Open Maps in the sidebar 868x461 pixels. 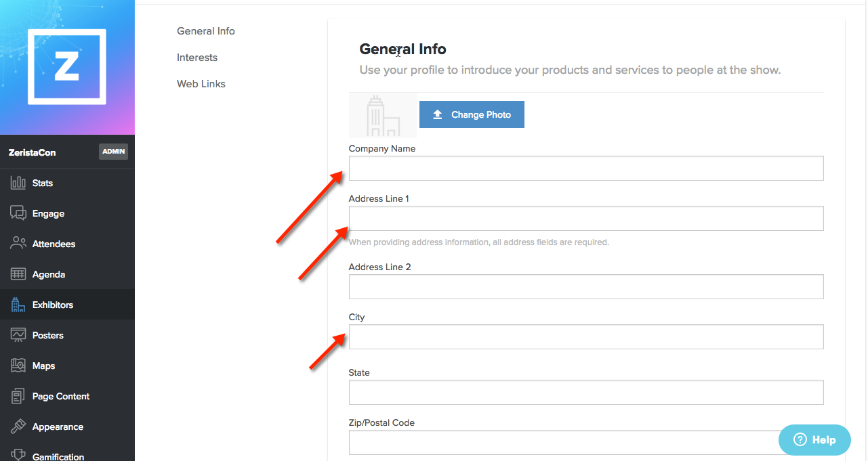pos(67,366)
